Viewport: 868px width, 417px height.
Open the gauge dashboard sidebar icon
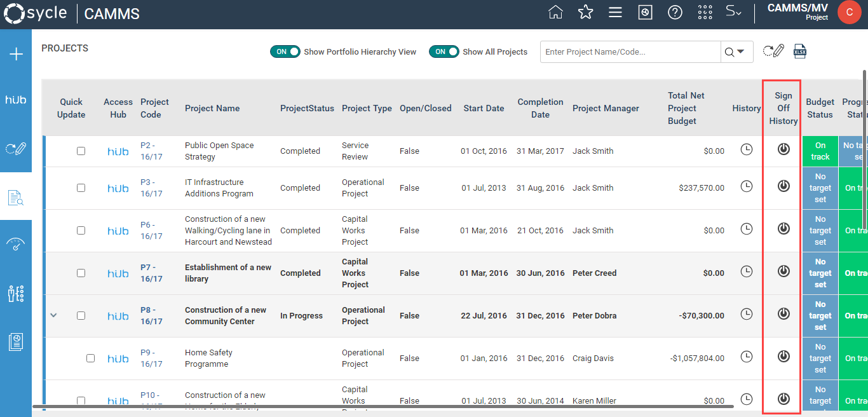pyautogui.click(x=16, y=245)
